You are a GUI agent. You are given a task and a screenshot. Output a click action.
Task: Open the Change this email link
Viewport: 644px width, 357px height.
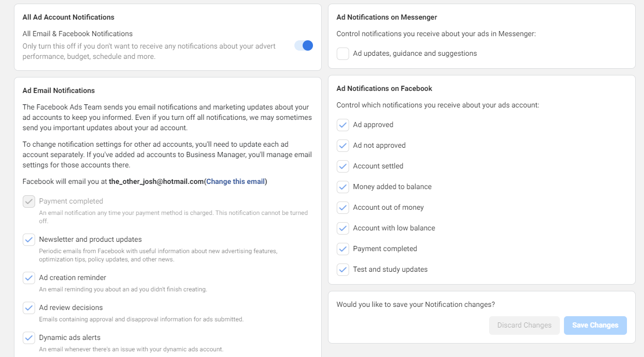(x=235, y=181)
